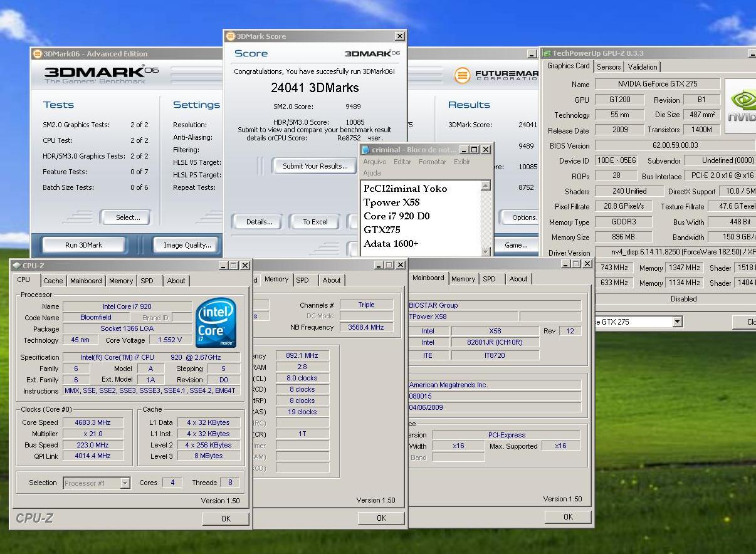Viewport: 756px width, 554px height.
Task: Click the NB Frequency 3568.4 MHz field
Action: coord(366,327)
